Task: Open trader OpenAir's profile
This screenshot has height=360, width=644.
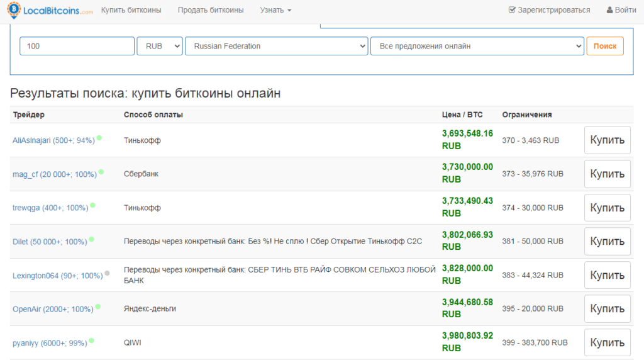Action: coord(53,309)
